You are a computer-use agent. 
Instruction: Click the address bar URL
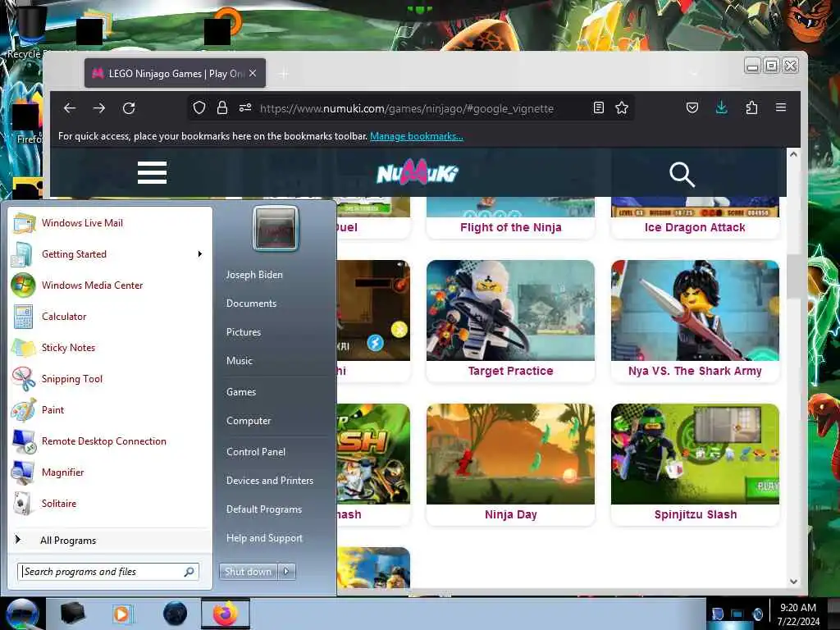click(407, 109)
